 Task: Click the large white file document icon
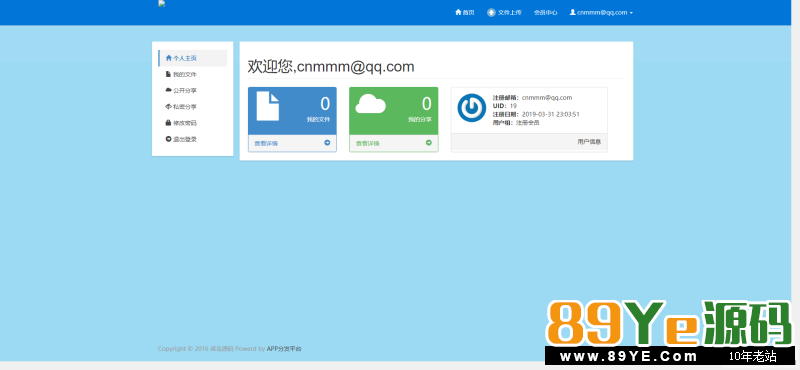click(x=267, y=106)
